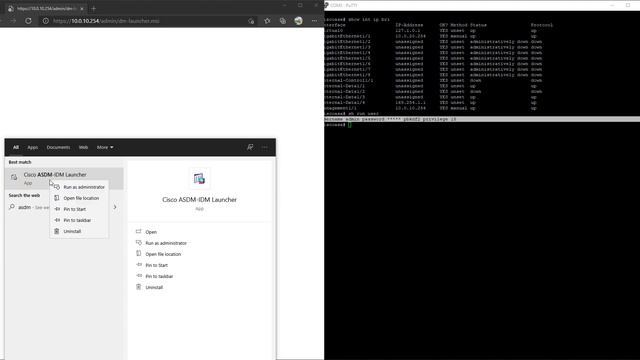Click Pin to taskbar in preview pane

(x=159, y=276)
